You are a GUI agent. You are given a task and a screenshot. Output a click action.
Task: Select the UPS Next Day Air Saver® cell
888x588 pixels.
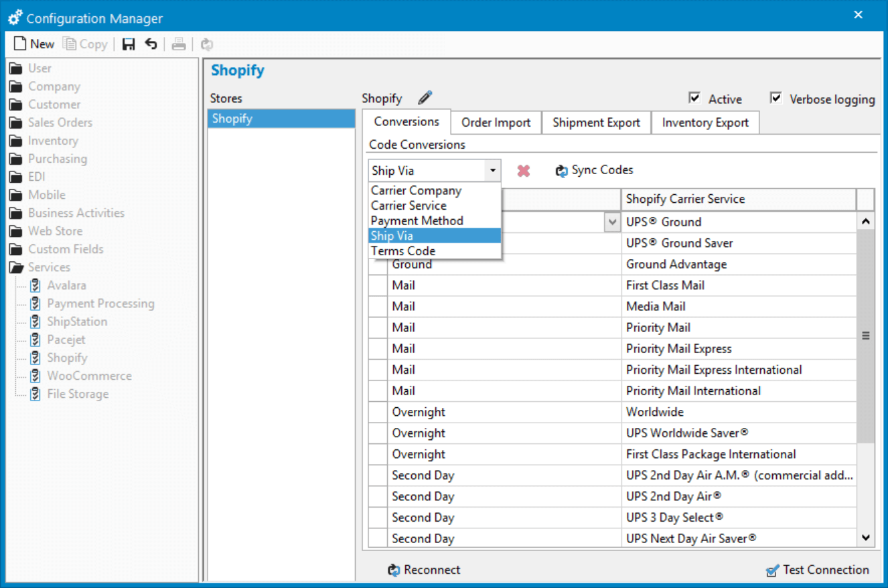[x=739, y=538]
